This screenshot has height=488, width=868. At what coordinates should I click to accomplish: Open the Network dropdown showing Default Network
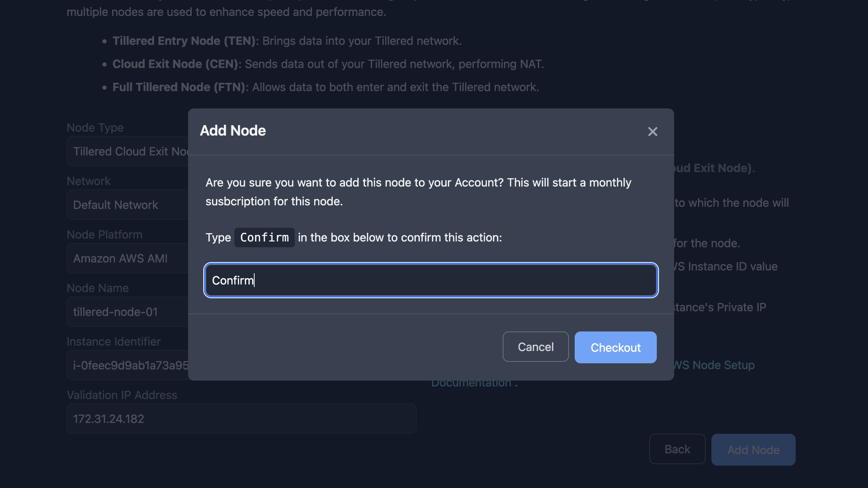click(x=127, y=205)
